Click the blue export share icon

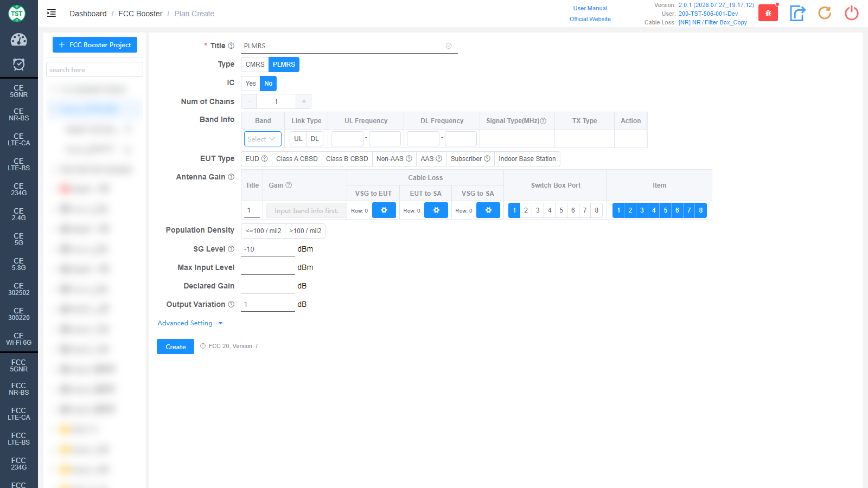(797, 13)
